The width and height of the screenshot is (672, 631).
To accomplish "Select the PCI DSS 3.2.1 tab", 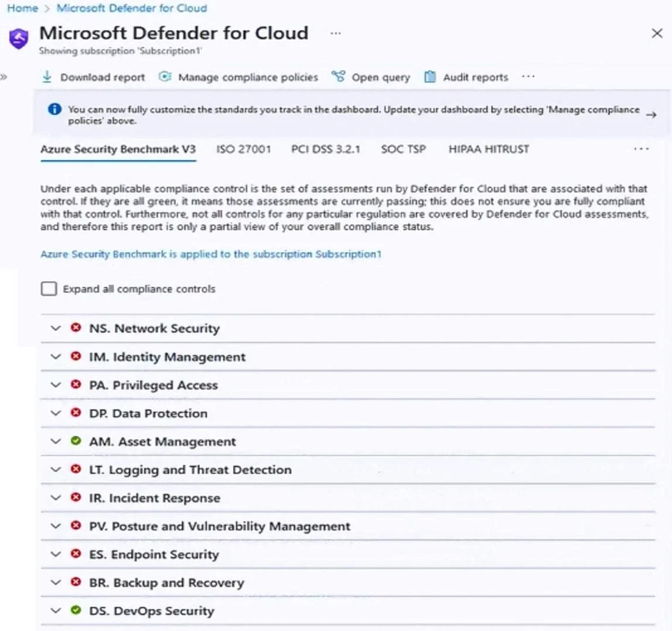I will [x=326, y=149].
